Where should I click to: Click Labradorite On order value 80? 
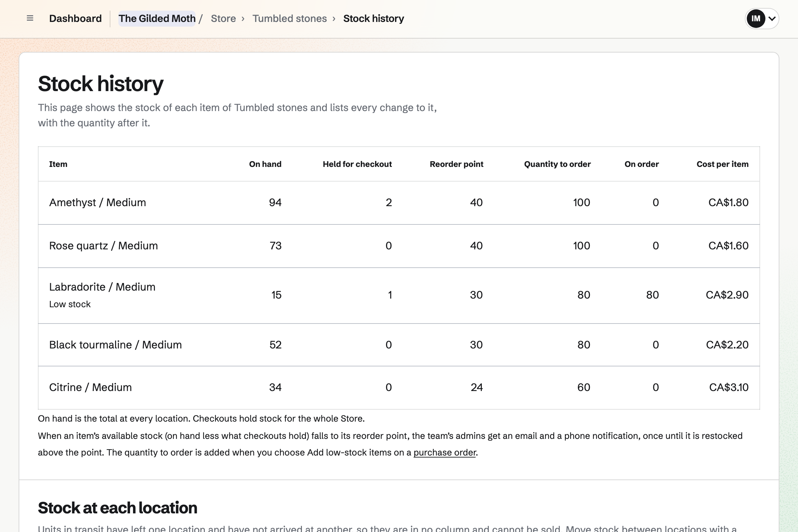pos(652,295)
